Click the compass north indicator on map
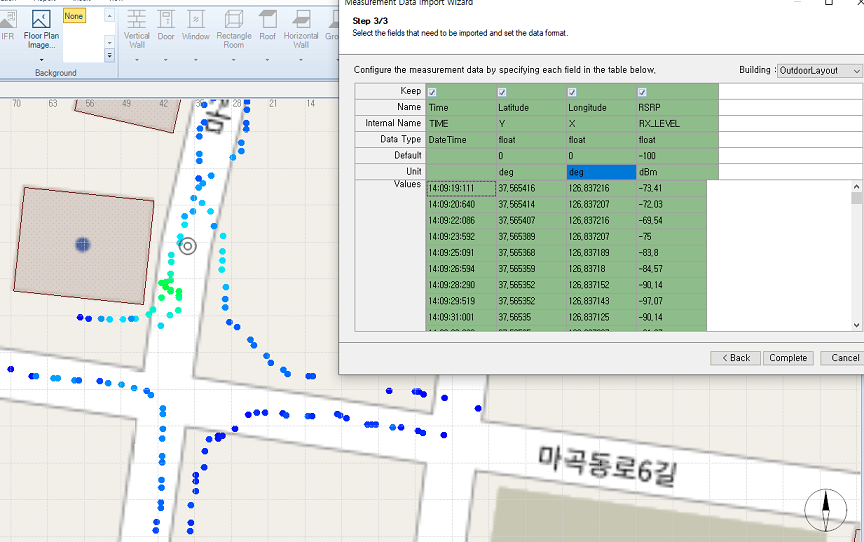 (825, 510)
